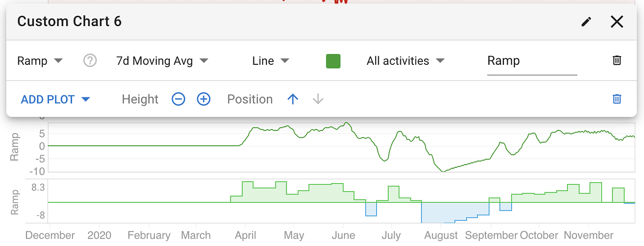Close the Custom Chart 6 dialog
Image resolution: width=644 pixels, height=246 pixels.
coord(617,22)
